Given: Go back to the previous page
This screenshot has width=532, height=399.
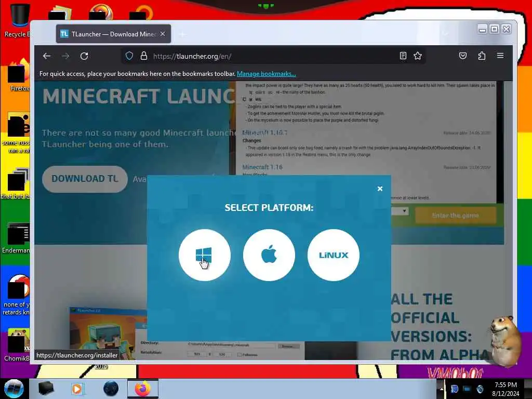Looking at the screenshot, I should click(47, 56).
